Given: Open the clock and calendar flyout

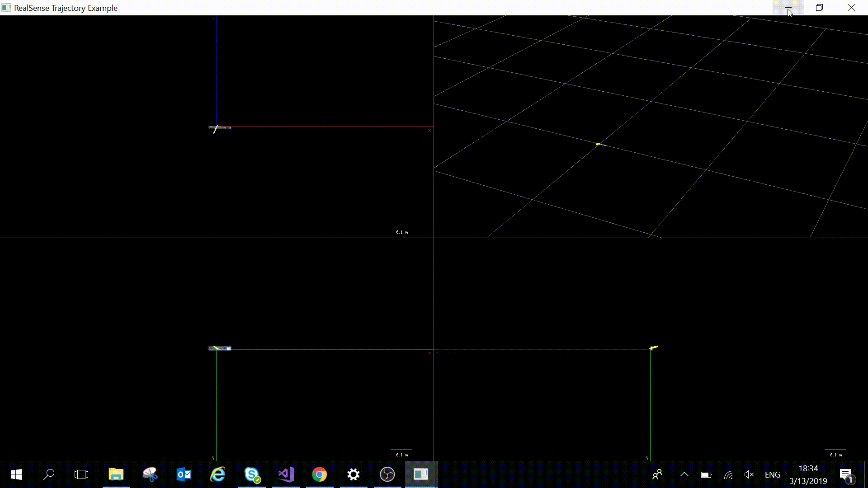Looking at the screenshot, I should point(808,474).
